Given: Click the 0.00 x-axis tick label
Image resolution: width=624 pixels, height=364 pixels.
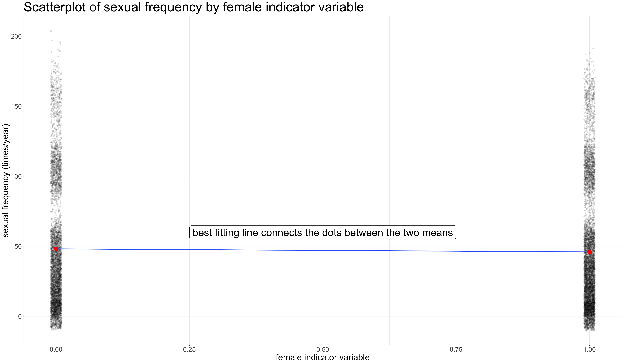Looking at the screenshot, I should point(56,349).
